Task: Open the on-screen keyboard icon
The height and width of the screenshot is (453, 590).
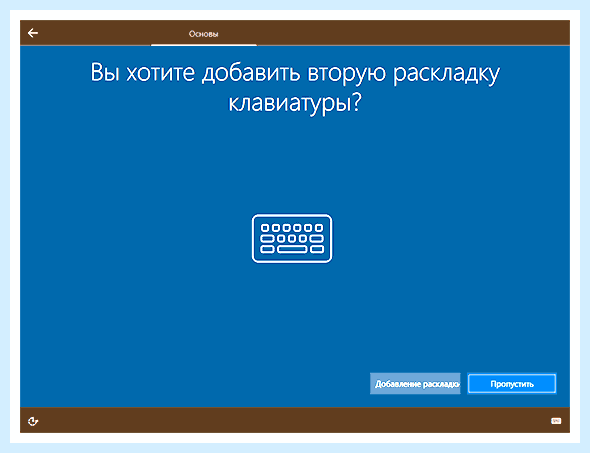Action: [556, 421]
